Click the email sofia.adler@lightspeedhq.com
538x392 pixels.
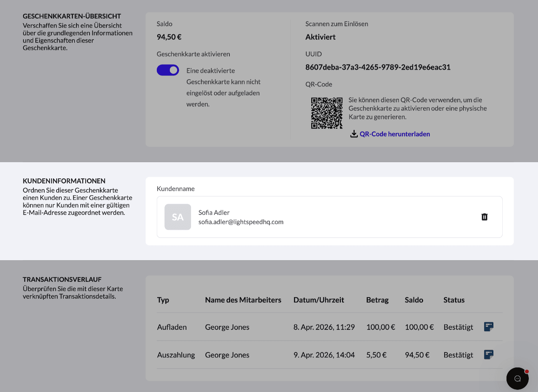point(241,222)
